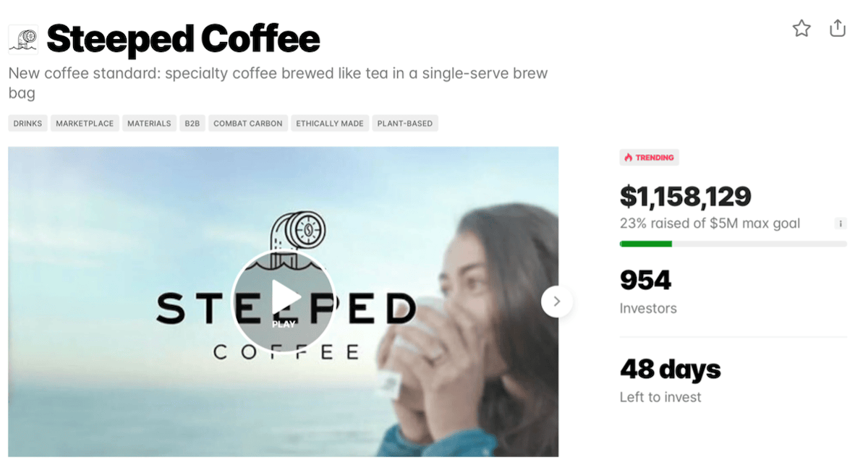Expand details under 23% raised text

click(x=841, y=223)
